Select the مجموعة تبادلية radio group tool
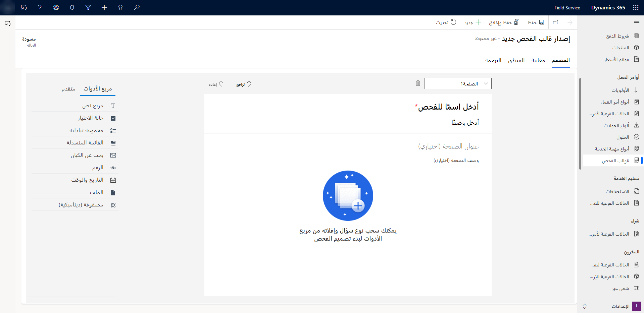644x313 pixels. 75,130
